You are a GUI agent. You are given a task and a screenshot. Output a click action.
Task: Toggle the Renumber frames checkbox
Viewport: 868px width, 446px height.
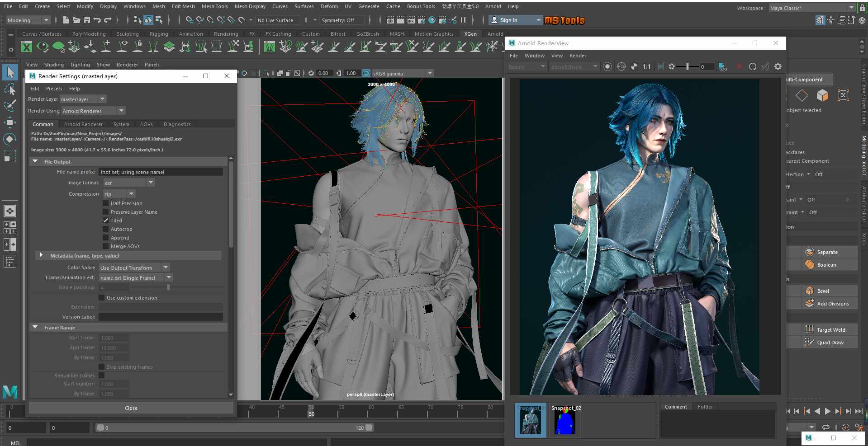pyautogui.click(x=101, y=376)
